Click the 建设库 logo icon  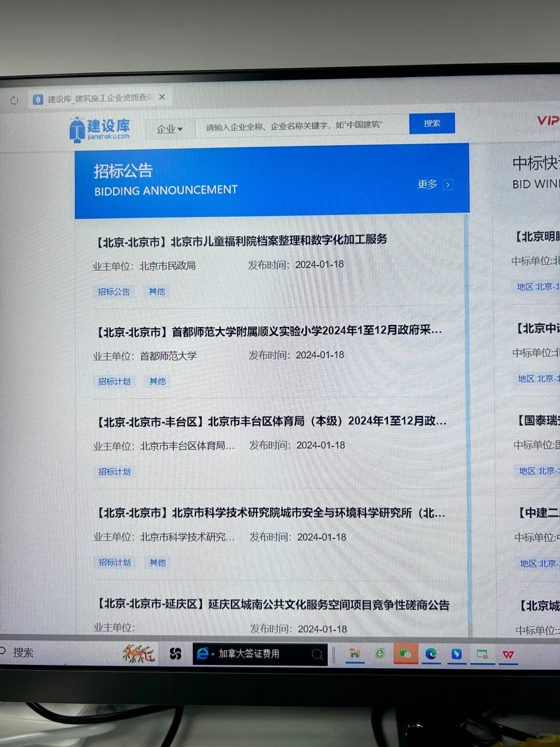point(77,129)
